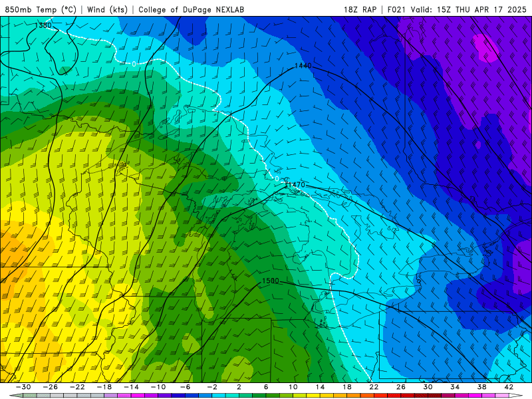Click the positive 6 color scale label
The width and height of the screenshot is (532, 399).
click(266, 387)
